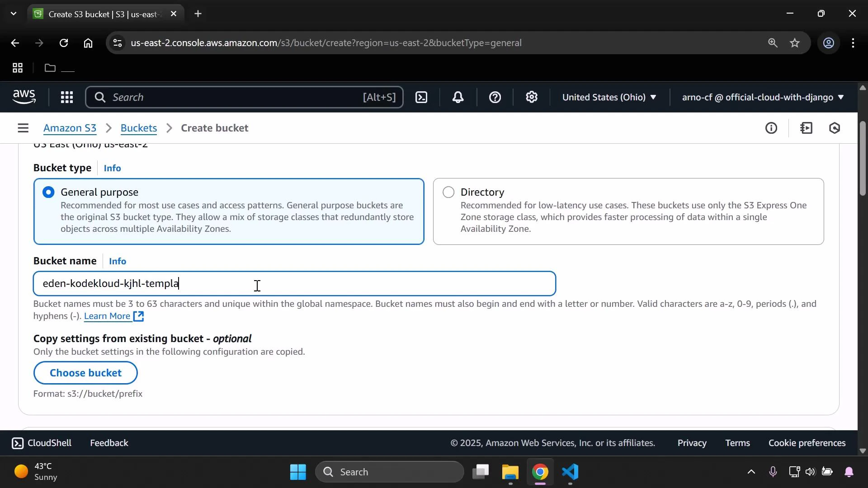Open the settings gear in the AWS navbar
Image resolution: width=868 pixels, height=488 pixels.
(x=532, y=97)
